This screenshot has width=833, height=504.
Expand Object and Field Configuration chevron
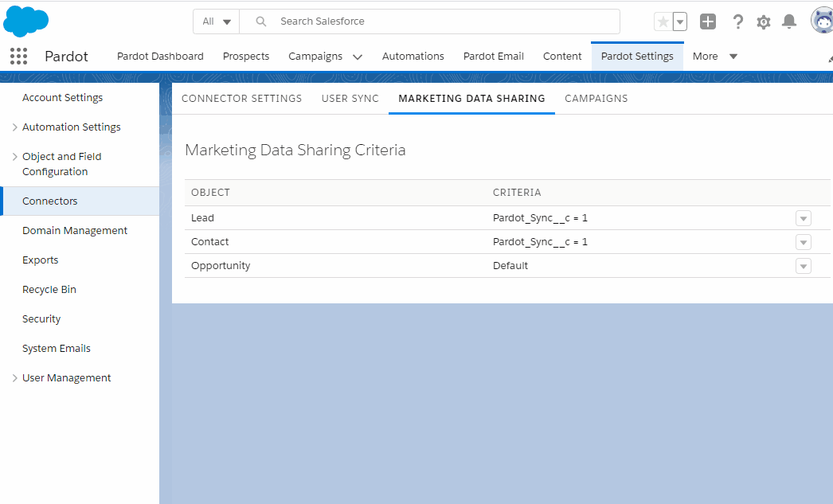pyautogui.click(x=15, y=157)
